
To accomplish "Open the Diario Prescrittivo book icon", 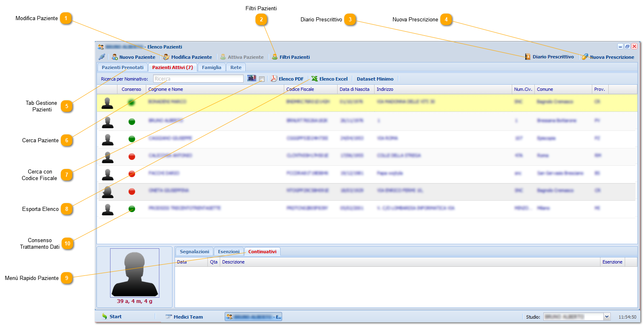I will coord(528,57).
